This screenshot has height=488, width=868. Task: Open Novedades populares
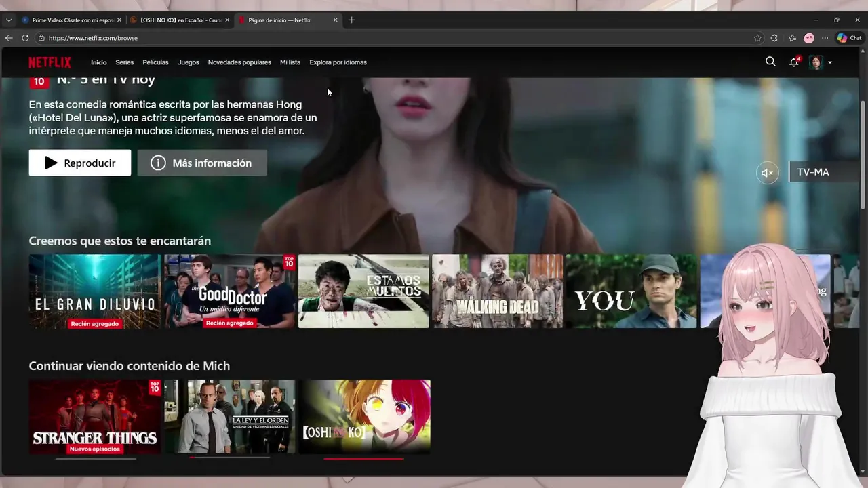239,62
